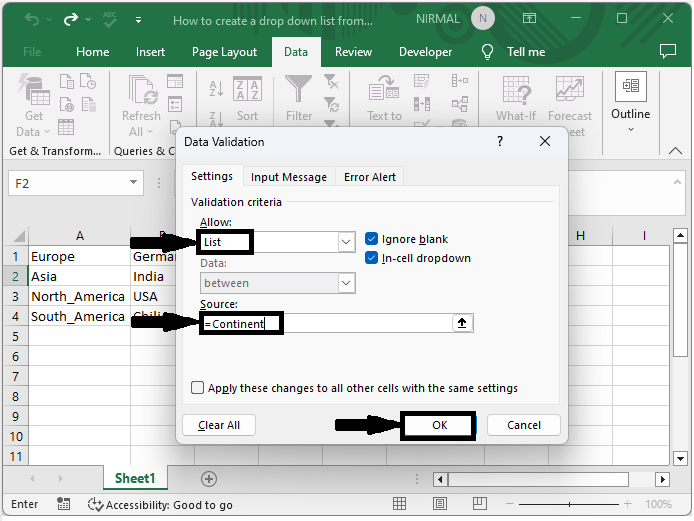Click the Cancel button
Viewport: 694px width, 521px height.
(524, 425)
